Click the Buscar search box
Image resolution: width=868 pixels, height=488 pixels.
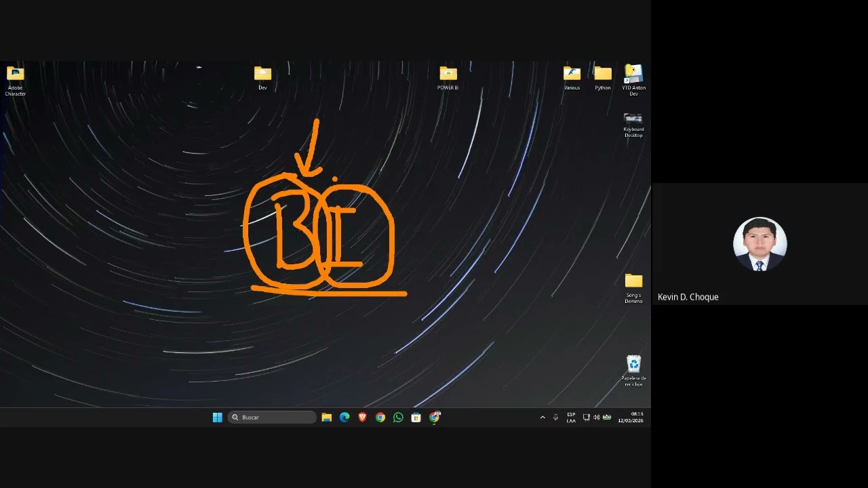pos(272,418)
